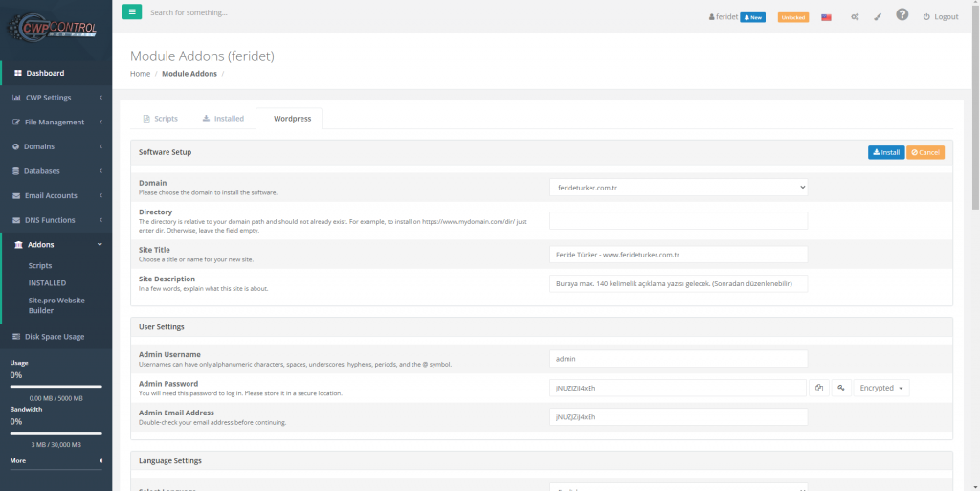Click the Databases stack icon
This screenshot has width=980, height=491.
tap(16, 171)
